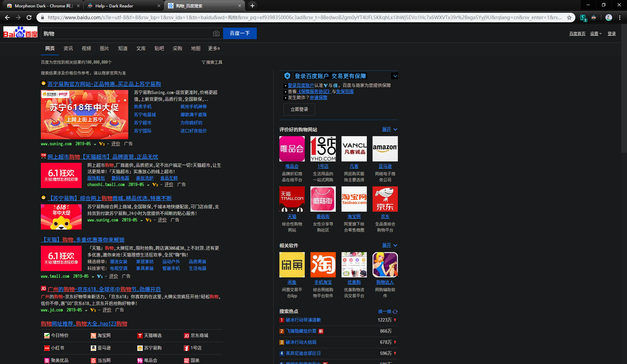Open 网上超市购物【天猫超市】result link
This screenshot has height=364, width=627.
(103, 157)
